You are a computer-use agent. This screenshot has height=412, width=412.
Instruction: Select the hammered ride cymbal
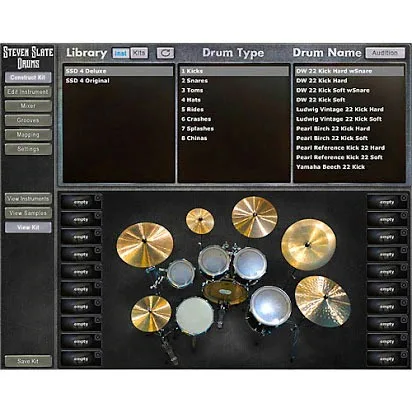click(x=323, y=301)
